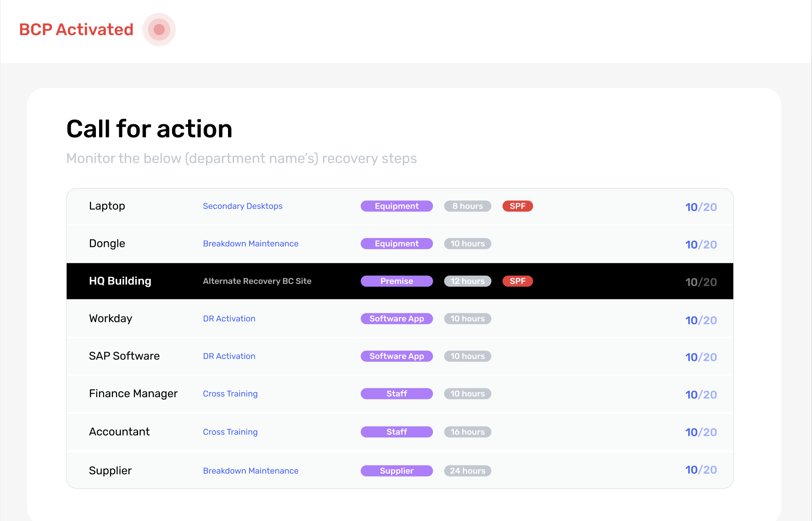The height and width of the screenshot is (521, 812).
Task: Click the red SPF badge in Laptop row
Action: click(x=517, y=206)
